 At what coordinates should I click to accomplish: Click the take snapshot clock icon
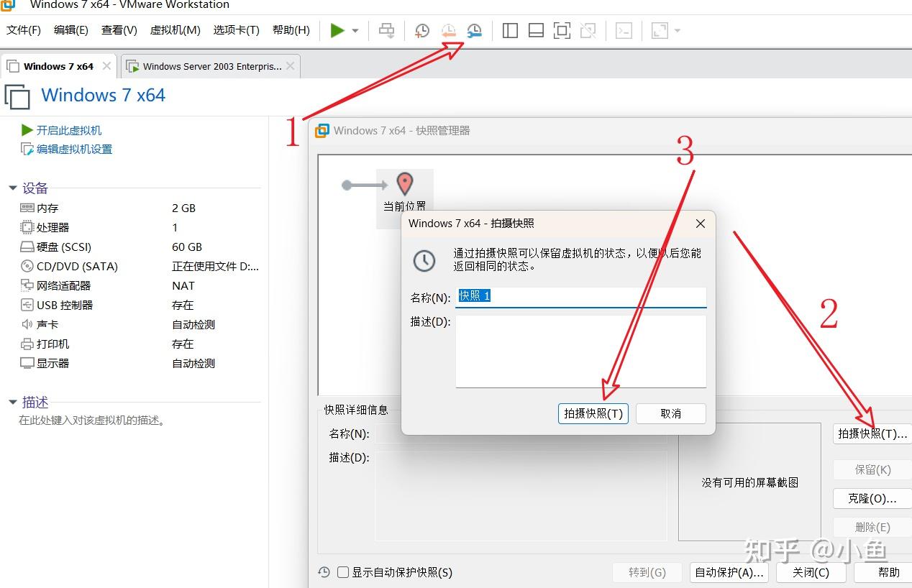[x=421, y=30]
